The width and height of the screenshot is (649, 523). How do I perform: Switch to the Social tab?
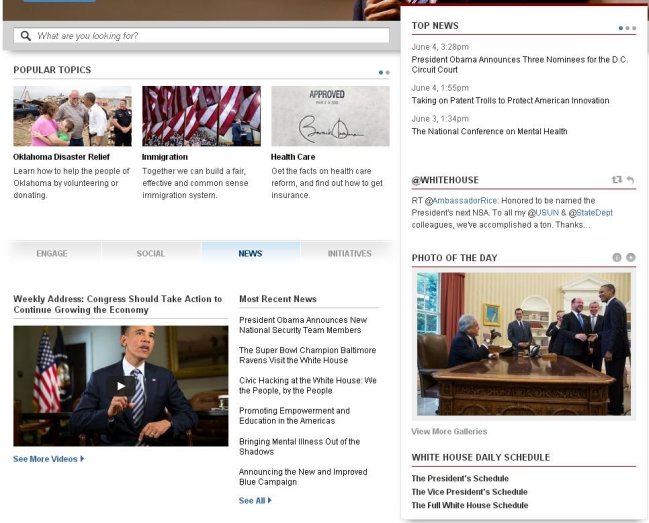pos(151,253)
